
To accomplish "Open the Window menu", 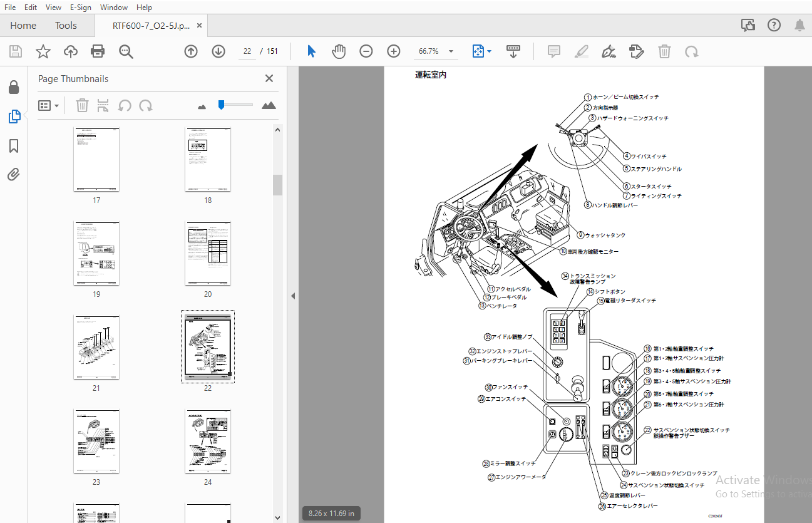I will [x=114, y=7].
